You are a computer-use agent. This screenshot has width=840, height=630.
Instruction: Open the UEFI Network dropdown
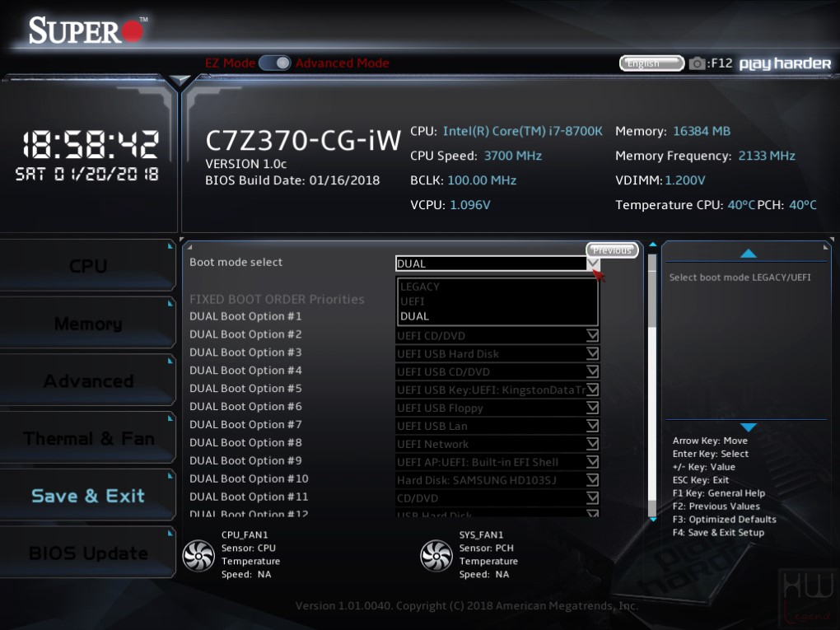click(x=497, y=444)
